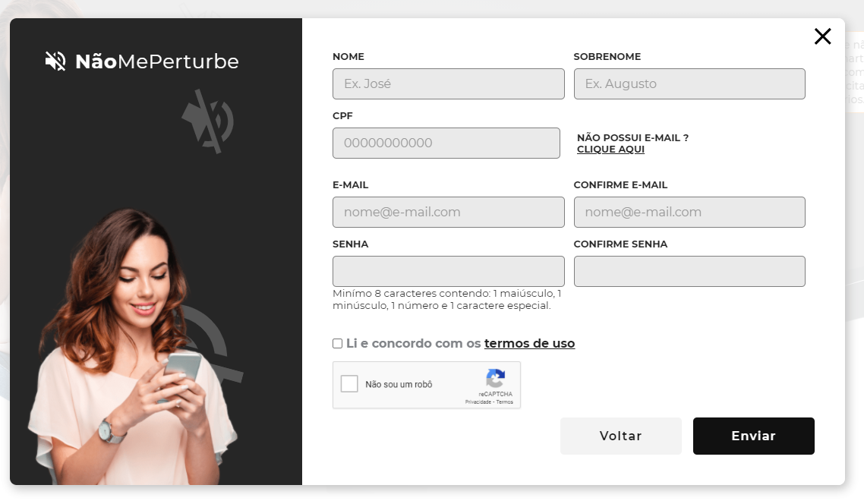Focus the NOME input field
864x504 pixels.
pyautogui.click(x=448, y=83)
